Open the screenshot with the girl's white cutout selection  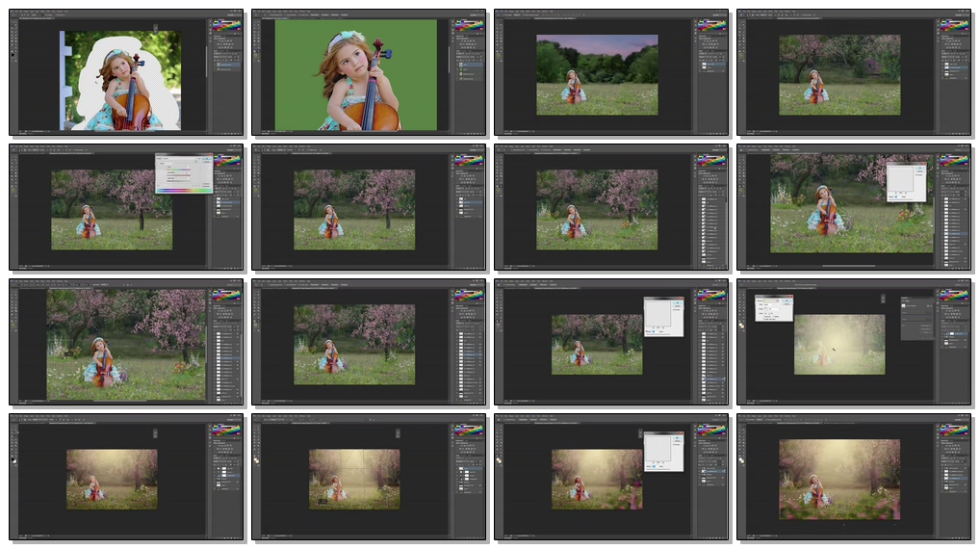(126, 72)
